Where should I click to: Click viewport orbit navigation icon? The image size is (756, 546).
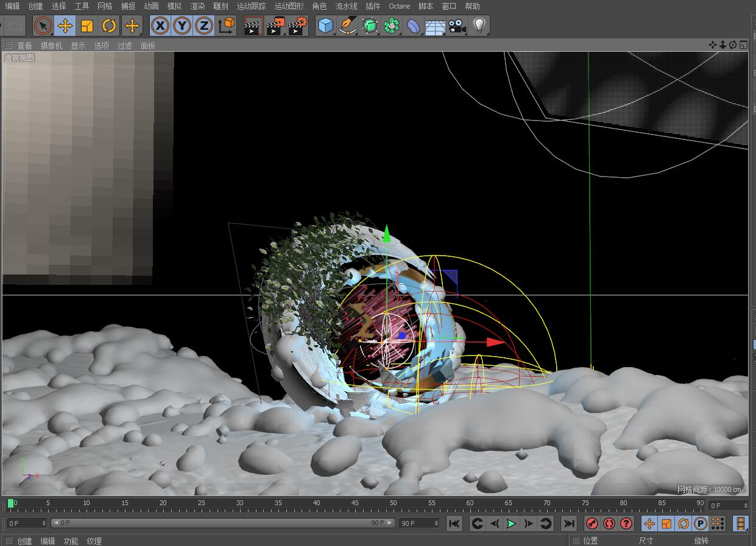click(x=733, y=45)
